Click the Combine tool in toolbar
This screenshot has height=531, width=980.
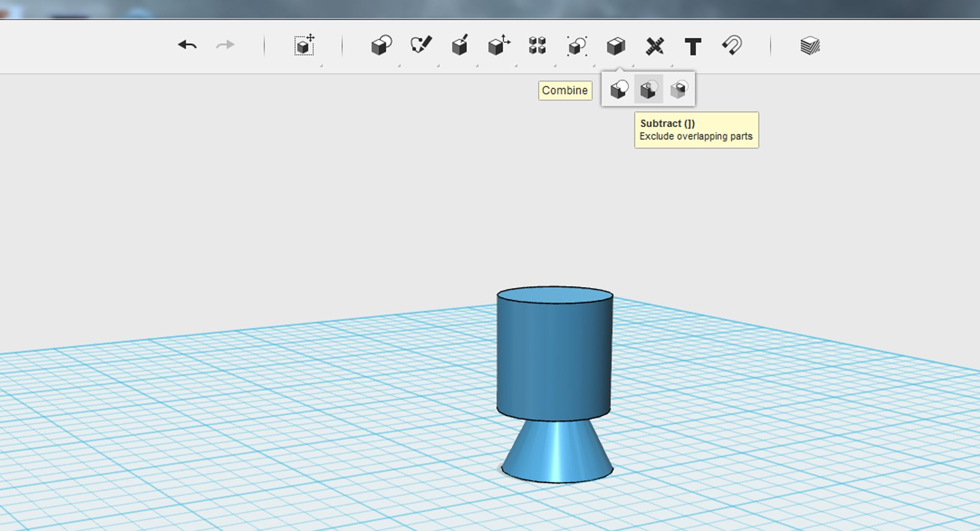click(x=616, y=46)
